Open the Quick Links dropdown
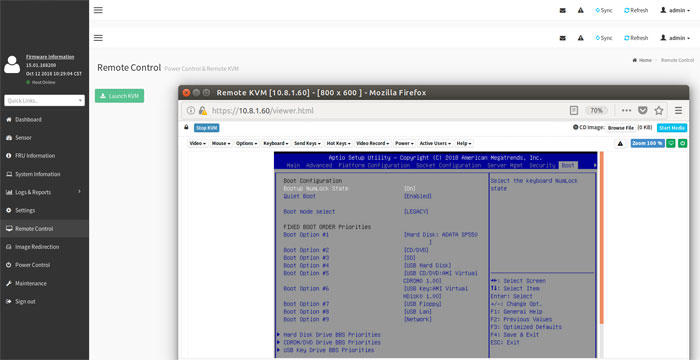Image resolution: width=700 pixels, height=360 pixels. [45, 100]
